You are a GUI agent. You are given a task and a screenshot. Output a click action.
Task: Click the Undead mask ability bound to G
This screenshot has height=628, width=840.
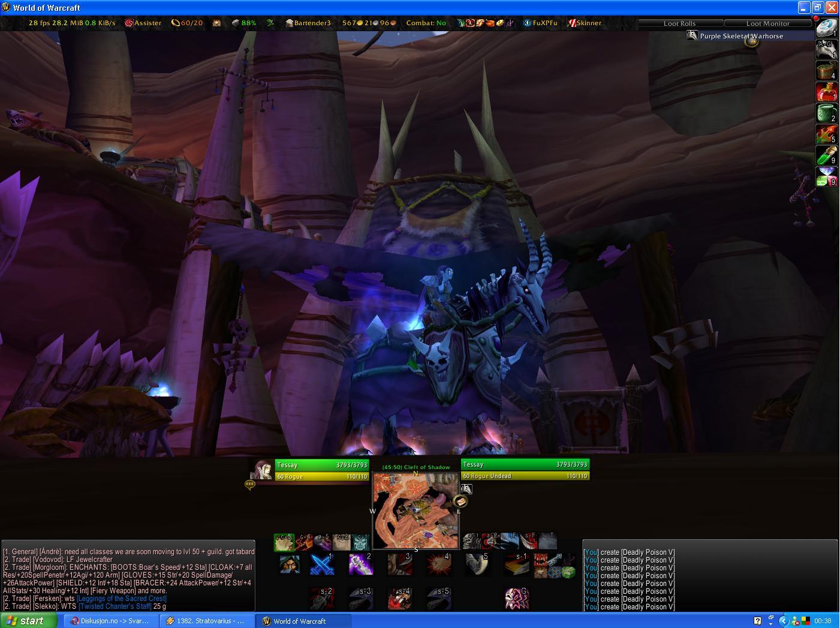click(516, 599)
